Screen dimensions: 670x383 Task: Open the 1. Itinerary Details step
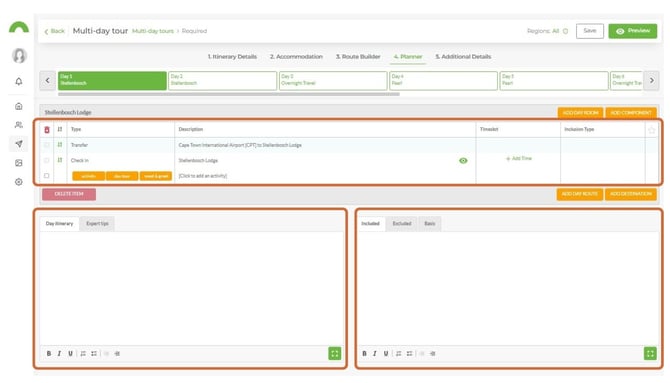tap(232, 56)
